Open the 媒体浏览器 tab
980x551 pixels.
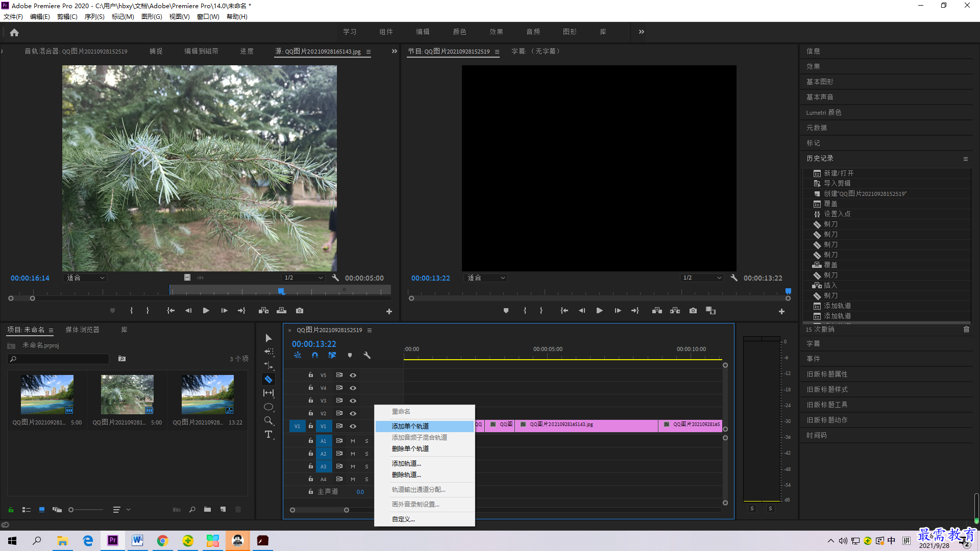[x=82, y=330]
